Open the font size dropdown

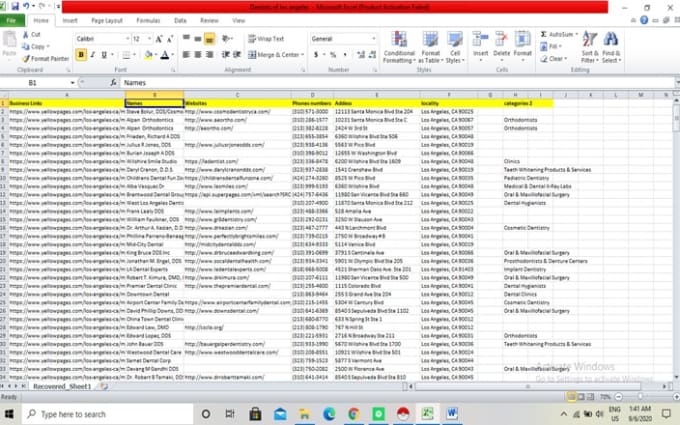click(150, 39)
